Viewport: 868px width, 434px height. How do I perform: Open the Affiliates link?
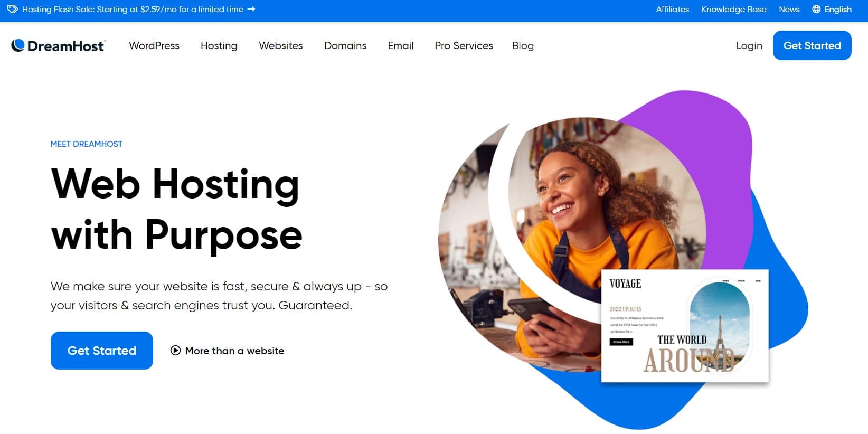point(673,9)
